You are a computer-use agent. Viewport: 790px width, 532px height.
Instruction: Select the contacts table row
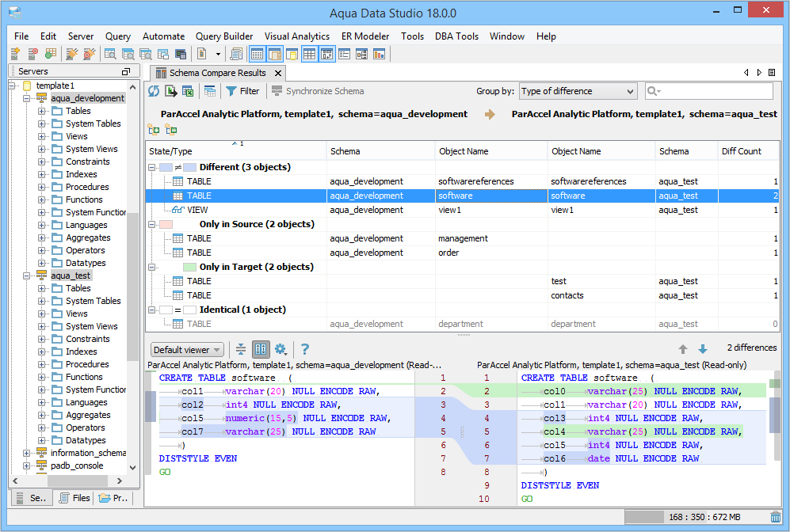pos(462,295)
